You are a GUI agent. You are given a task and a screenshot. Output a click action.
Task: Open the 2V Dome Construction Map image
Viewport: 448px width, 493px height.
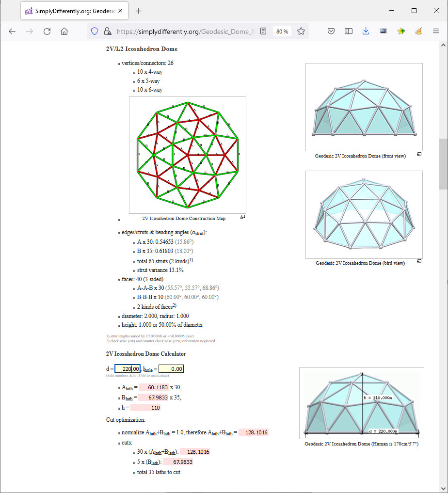point(187,155)
